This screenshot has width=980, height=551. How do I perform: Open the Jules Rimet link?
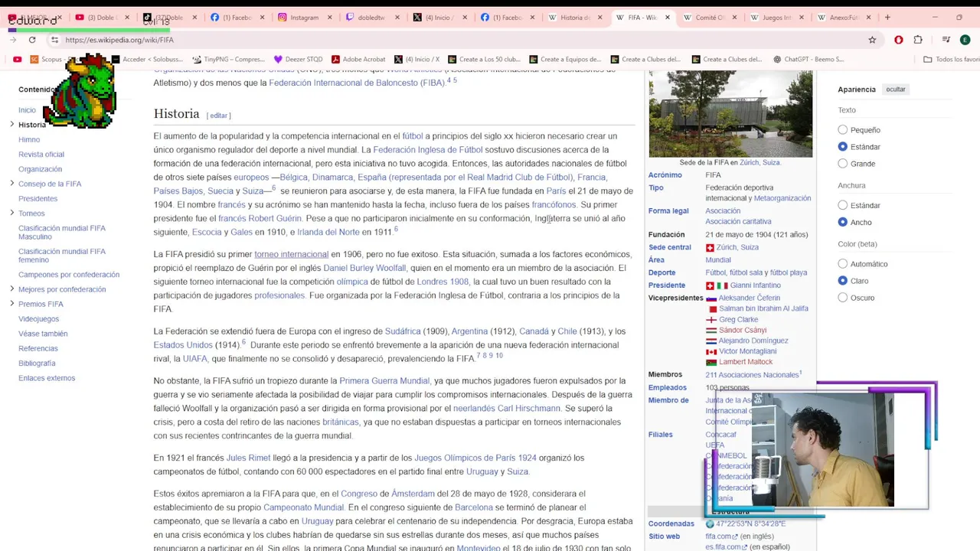click(248, 458)
